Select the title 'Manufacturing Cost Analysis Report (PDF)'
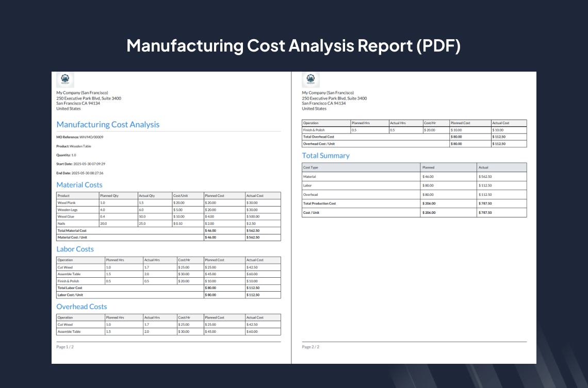Screen dimensions: 588x388 pyautogui.click(x=293, y=46)
